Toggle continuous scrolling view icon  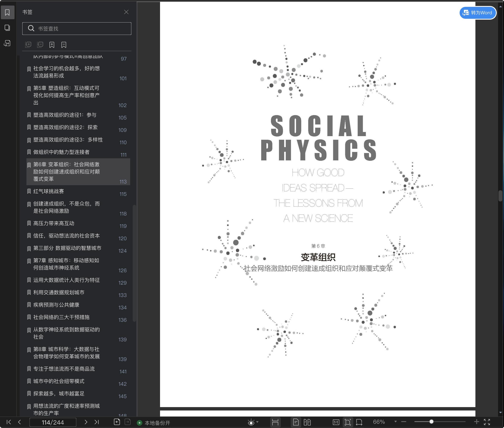click(x=275, y=422)
